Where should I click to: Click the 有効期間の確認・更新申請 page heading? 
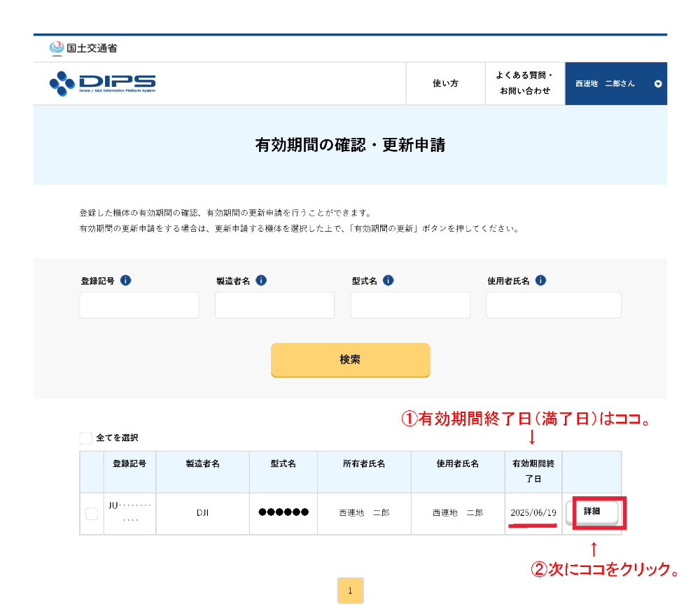click(351, 145)
